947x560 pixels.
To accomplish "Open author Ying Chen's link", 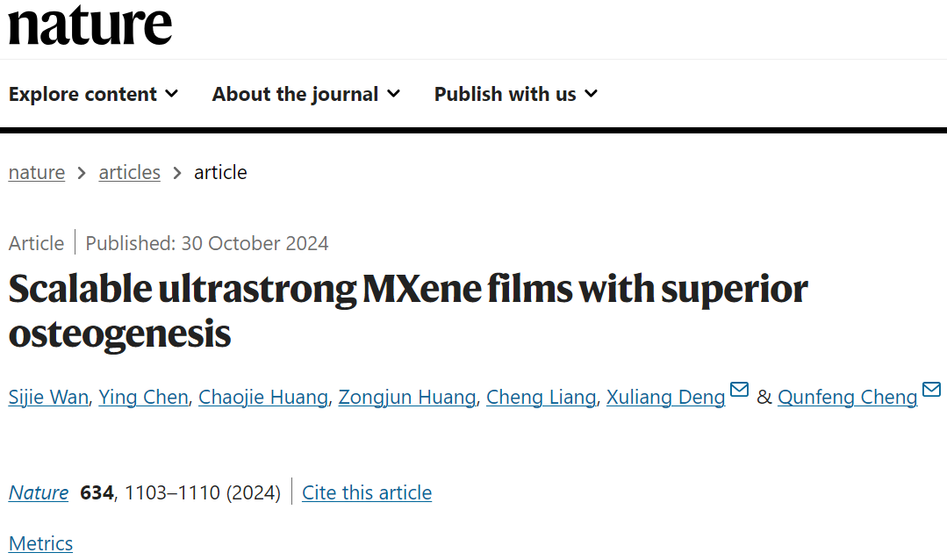I will click(x=143, y=397).
